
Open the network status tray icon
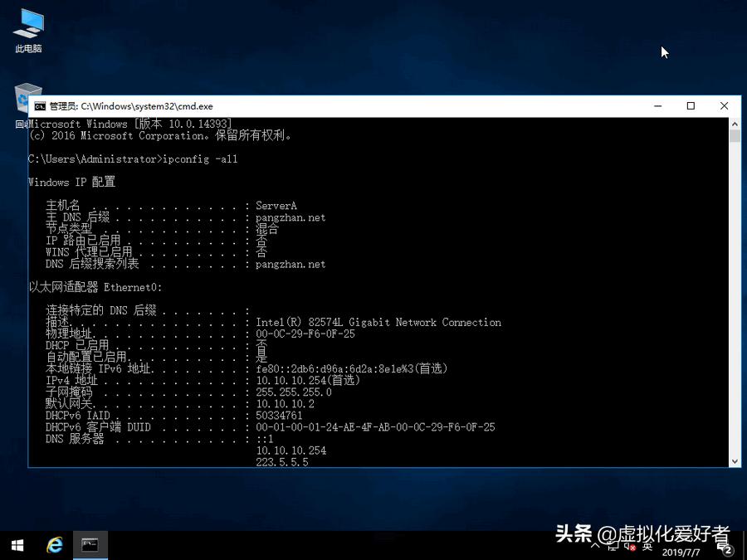614,548
